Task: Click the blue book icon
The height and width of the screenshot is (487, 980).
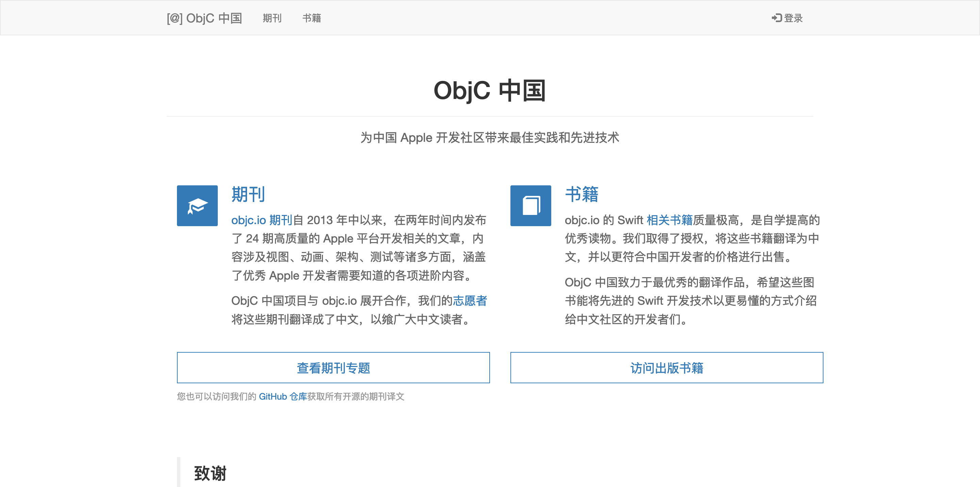Action: click(530, 206)
